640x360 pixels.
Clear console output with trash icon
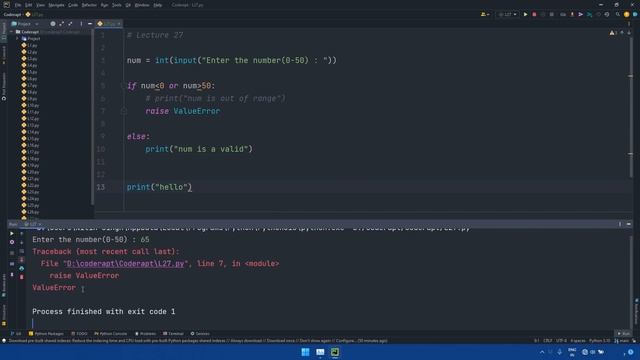(22, 277)
